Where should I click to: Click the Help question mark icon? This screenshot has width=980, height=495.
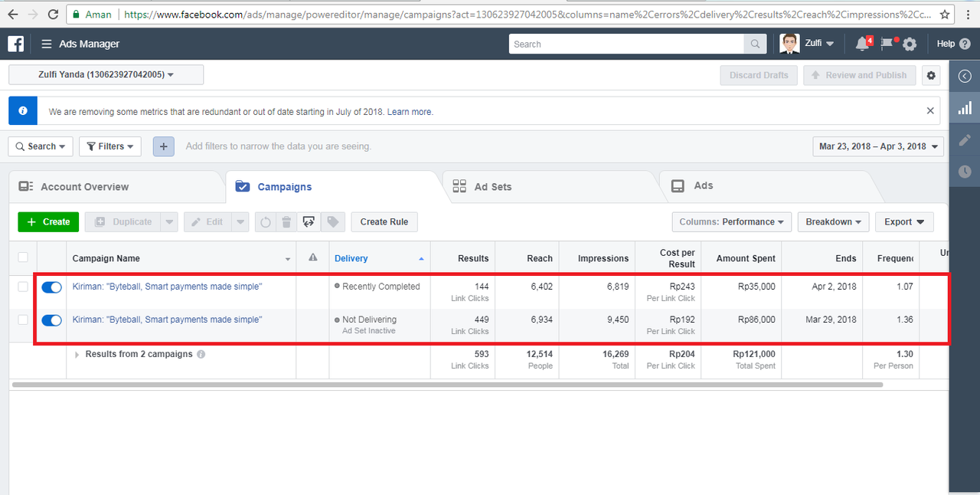[x=964, y=44]
